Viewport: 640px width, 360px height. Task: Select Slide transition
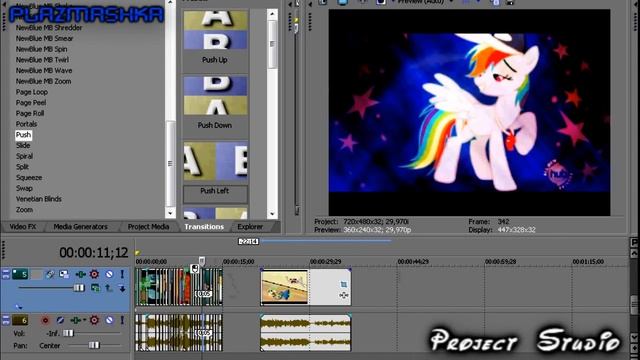point(23,145)
